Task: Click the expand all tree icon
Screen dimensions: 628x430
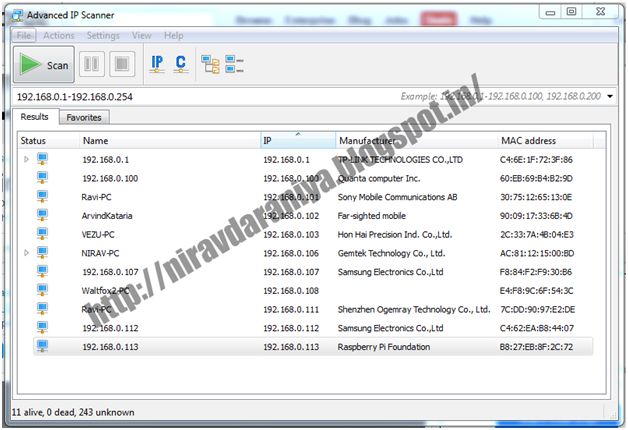Action: (x=210, y=64)
